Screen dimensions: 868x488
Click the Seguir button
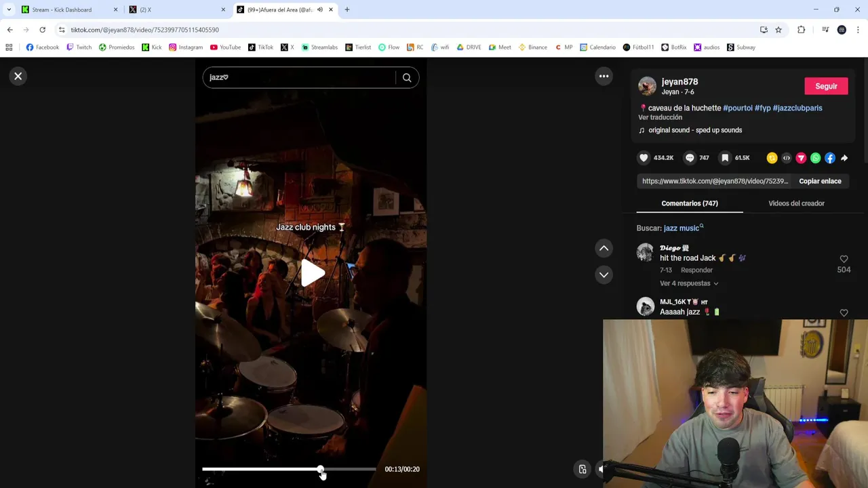[826, 86]
